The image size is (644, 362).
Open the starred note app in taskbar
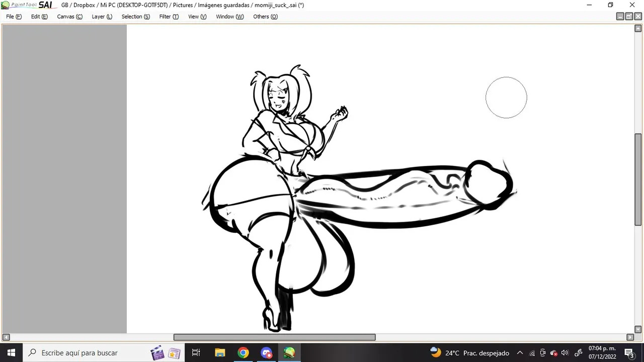(174, 353)
